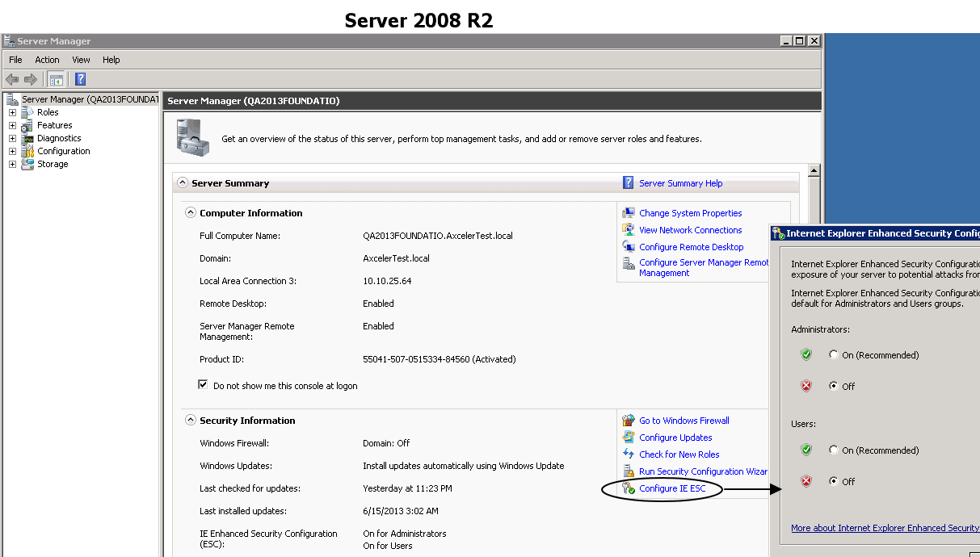Image resolution: width=980 pixels, height=557 pixels.
Task: Expand the Roles tree node
Action: 11,111
